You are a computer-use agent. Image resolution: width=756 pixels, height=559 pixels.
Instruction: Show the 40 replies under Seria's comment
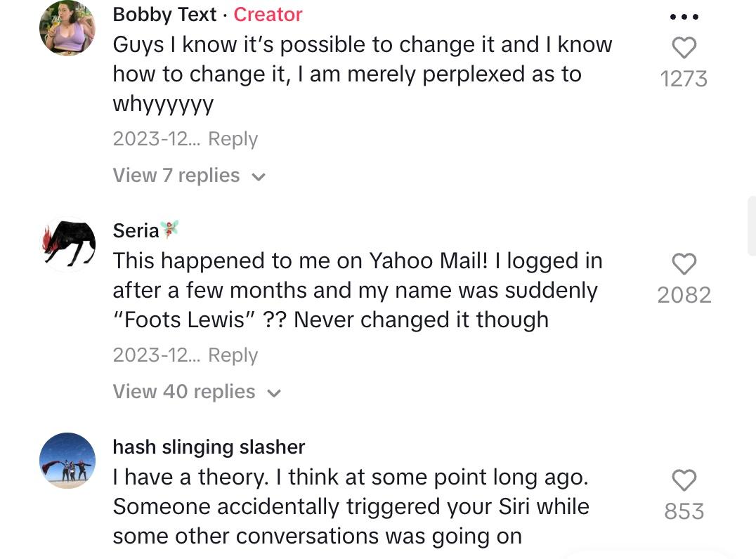184,391
